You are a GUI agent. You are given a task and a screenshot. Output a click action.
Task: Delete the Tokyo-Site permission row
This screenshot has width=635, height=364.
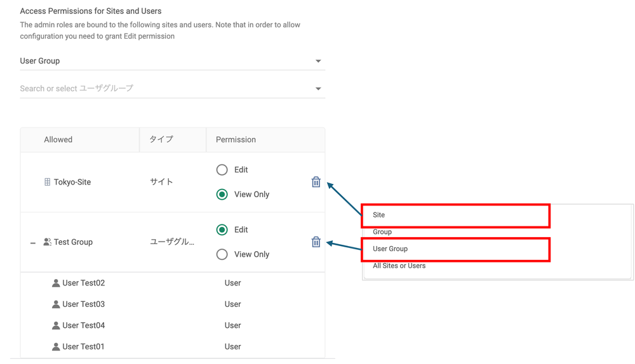coord(316,182)
